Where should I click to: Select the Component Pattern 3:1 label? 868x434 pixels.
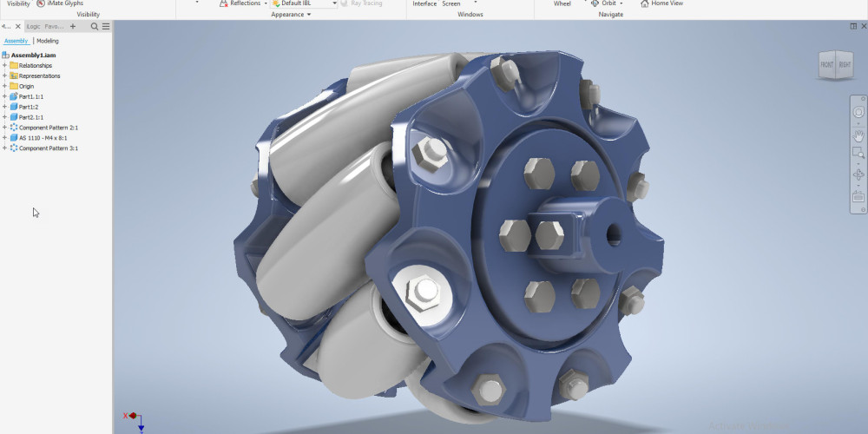point(49,148)
